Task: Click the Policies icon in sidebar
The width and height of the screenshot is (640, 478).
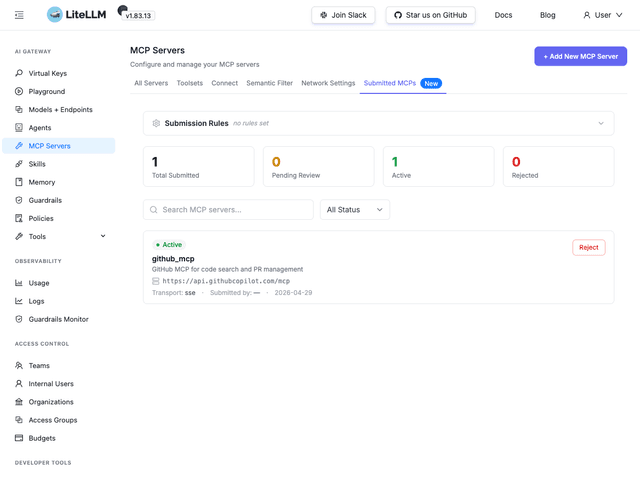Action: (19, 218)
